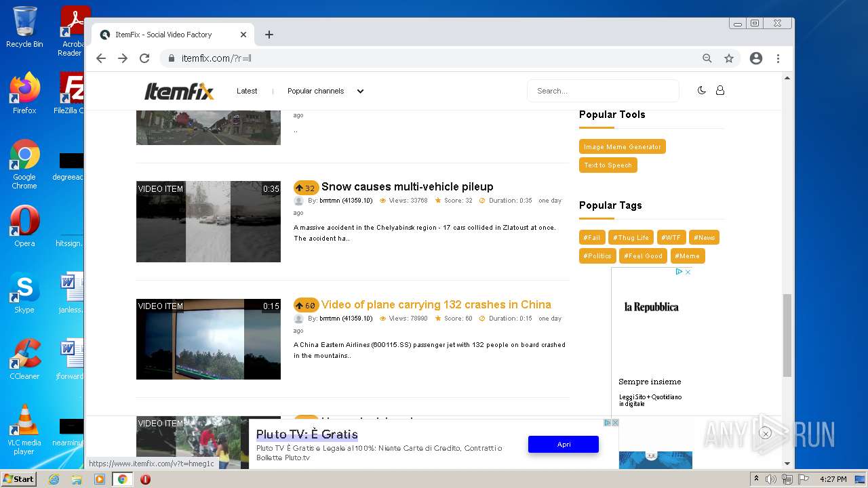Screen dimensions: 868x488
Task: Open Windows Explorer folder from taskbar
Action: pyautogui.click(x=77, y=479)
